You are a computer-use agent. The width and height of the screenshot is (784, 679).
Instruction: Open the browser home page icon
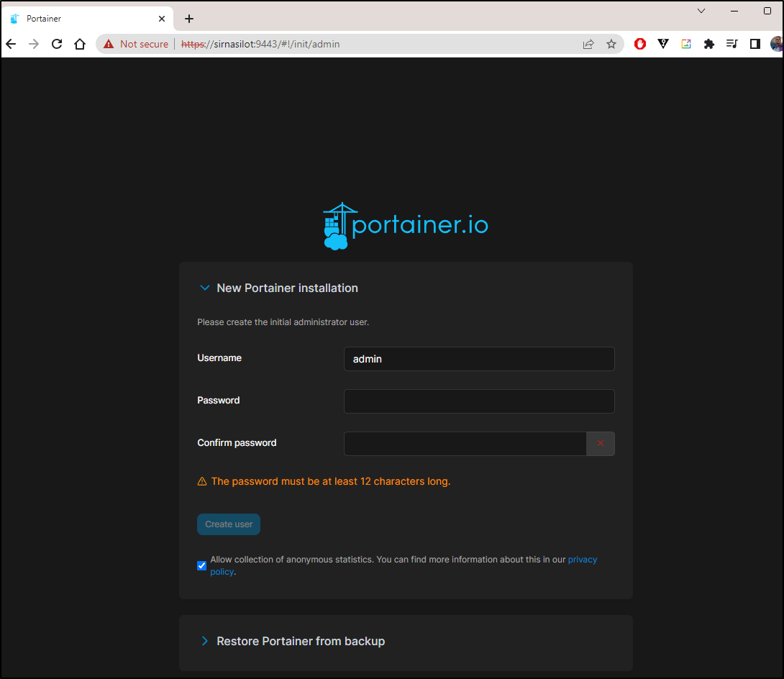[x=80, y=44]
